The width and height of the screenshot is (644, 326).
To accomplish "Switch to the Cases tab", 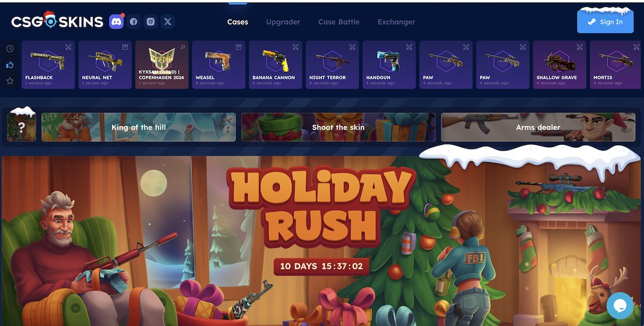I will 237,22.
